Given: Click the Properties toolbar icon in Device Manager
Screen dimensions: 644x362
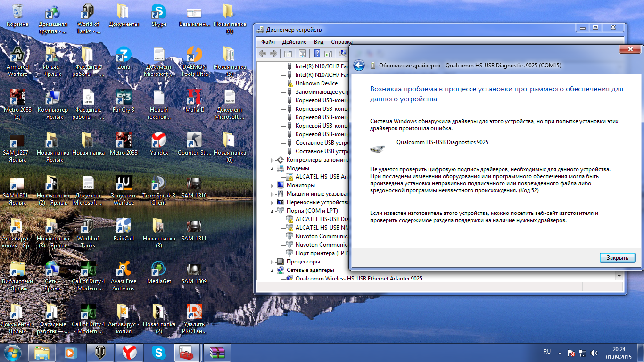Looking at the screenshot, I should click(302, 53).
